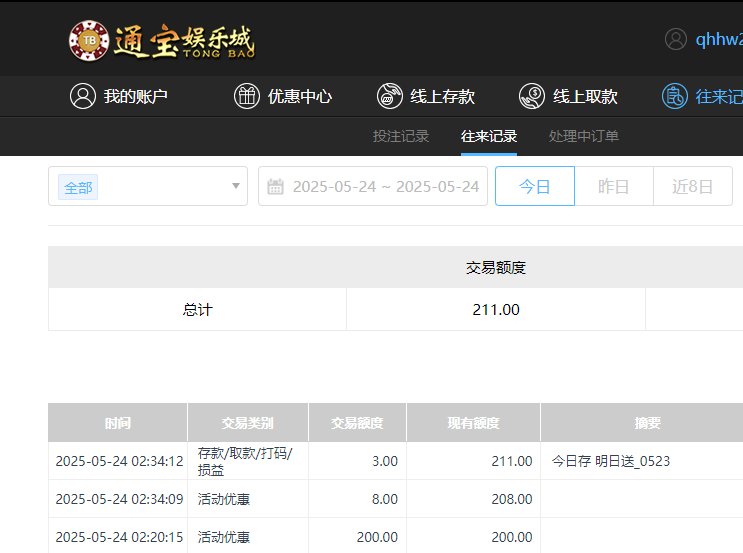
Task: Select the 今日 date filter
Action: click(535, 186)
